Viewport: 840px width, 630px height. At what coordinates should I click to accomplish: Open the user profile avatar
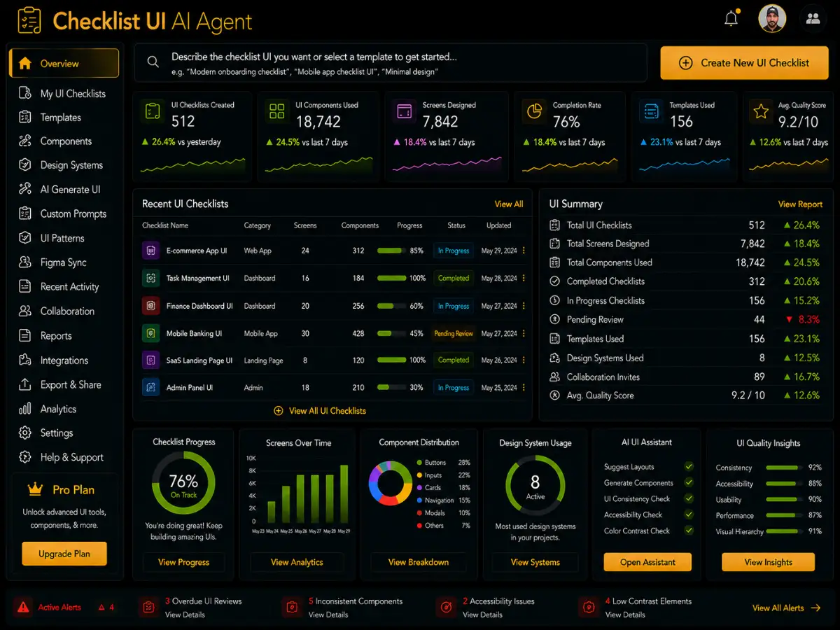(772, 19)
